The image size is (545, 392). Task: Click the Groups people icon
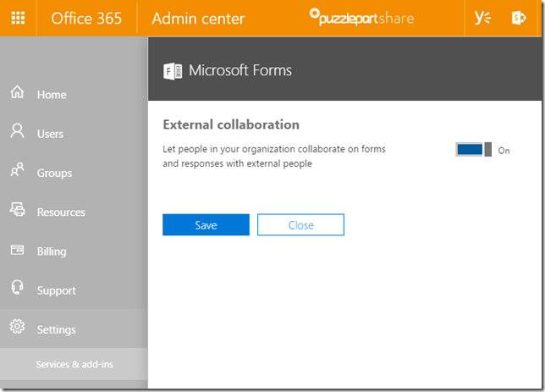click(x=17, y=169)
